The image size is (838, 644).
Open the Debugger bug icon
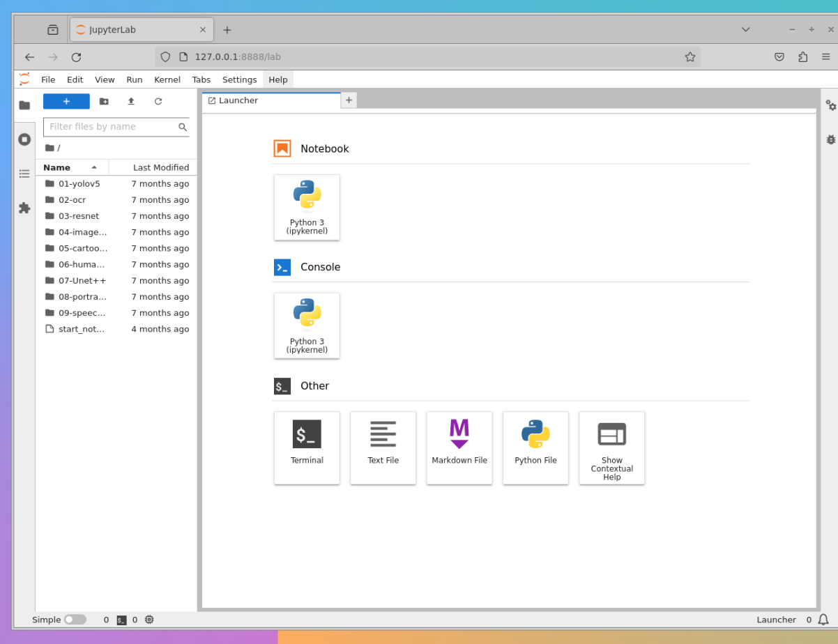click(830, 139)
